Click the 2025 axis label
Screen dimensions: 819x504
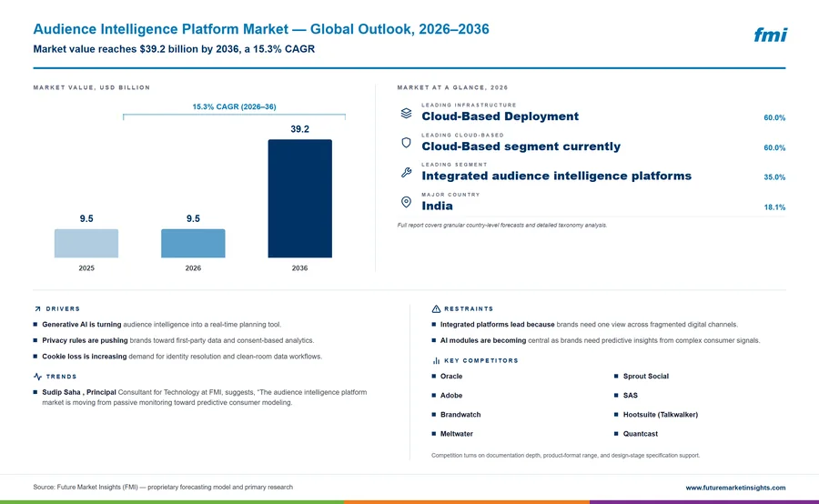click(x=86, y=268)
